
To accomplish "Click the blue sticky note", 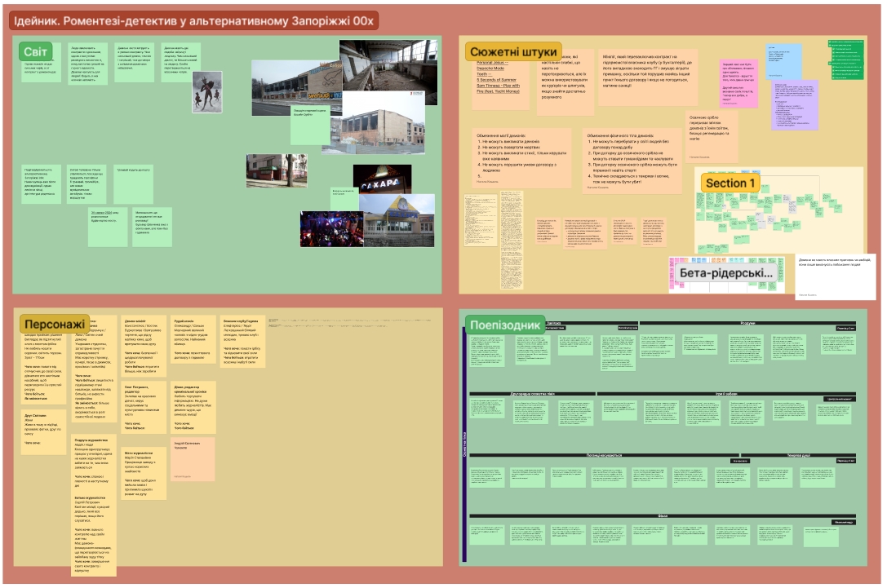I will pos(783,60).
